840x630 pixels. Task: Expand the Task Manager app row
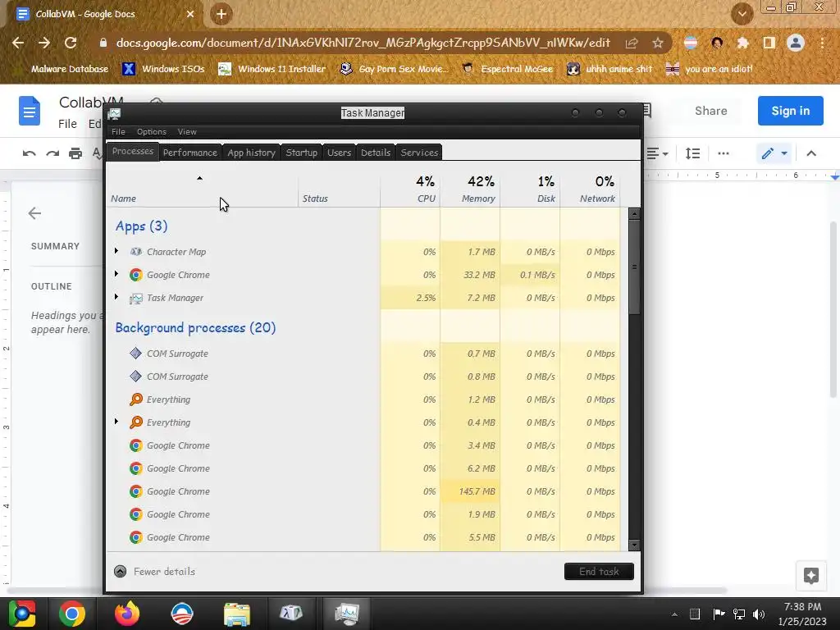(x=116, y=297)
